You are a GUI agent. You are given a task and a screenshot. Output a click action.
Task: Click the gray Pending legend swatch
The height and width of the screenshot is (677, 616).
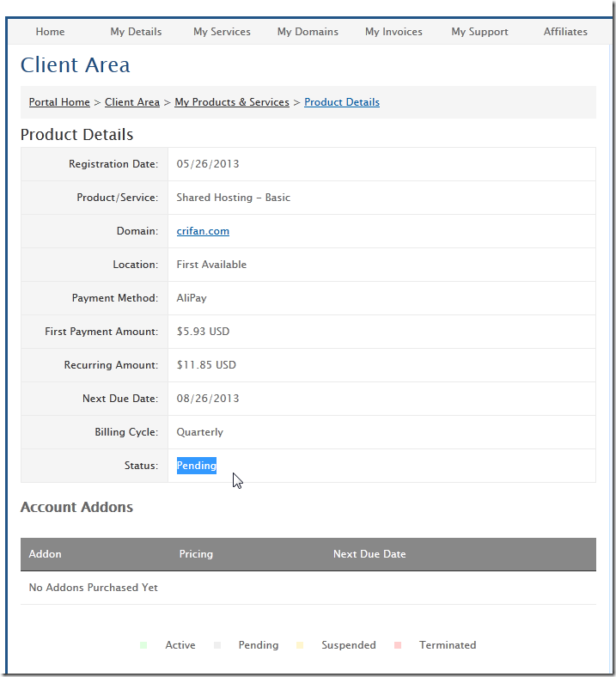coord(217,645)
